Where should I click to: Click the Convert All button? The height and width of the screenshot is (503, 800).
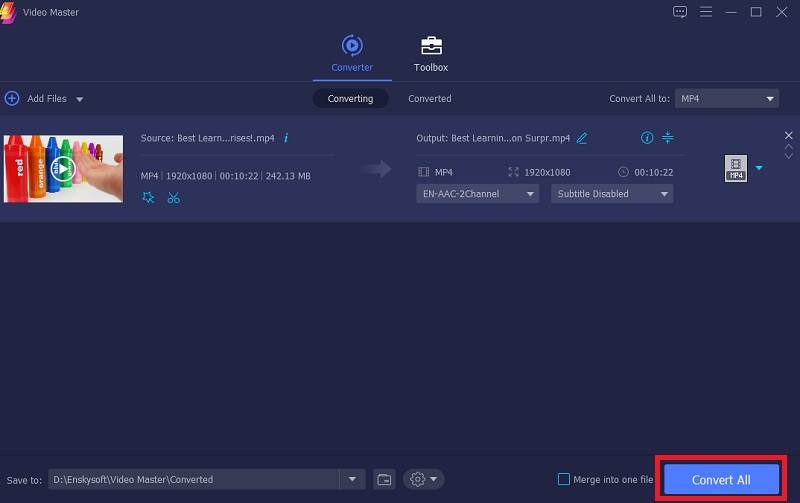pyautogui.click(x=721, y=478)
